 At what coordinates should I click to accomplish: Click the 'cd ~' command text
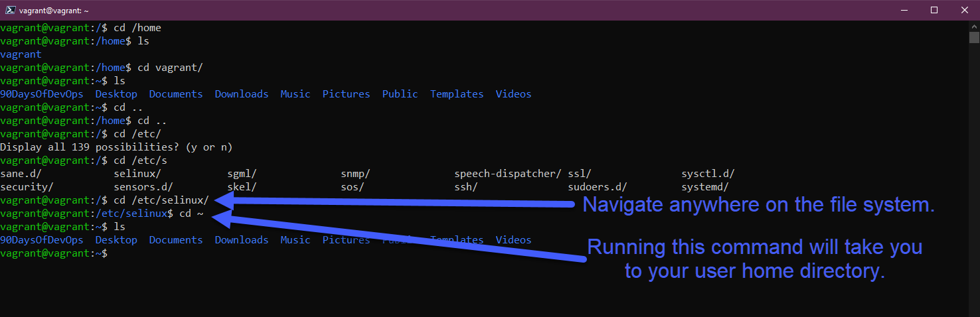(191, 214)
